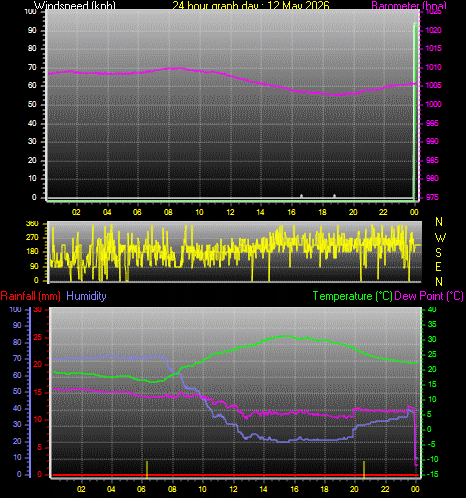Click the 08 hour label under temperature chart
This screenshot has height=498, width=466.
172,489
